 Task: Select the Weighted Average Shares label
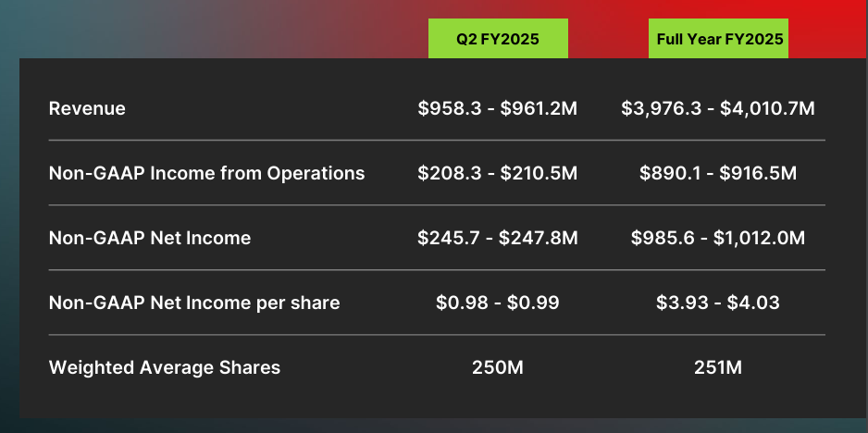(165, 367)
